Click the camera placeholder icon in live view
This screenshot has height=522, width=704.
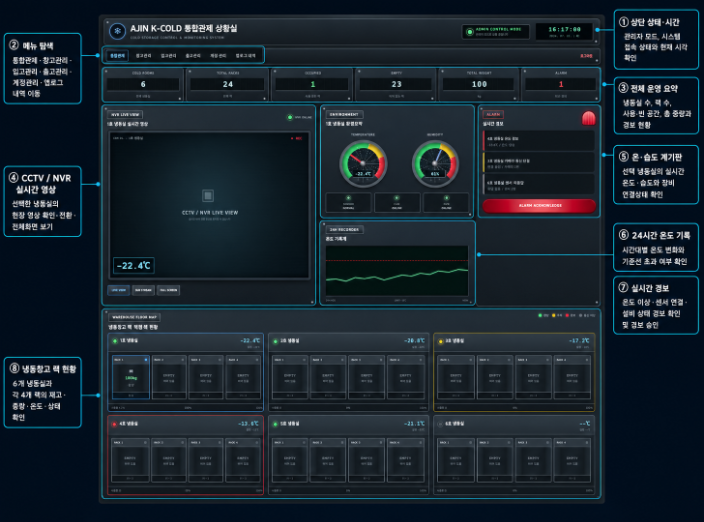(x=208, y=196)
